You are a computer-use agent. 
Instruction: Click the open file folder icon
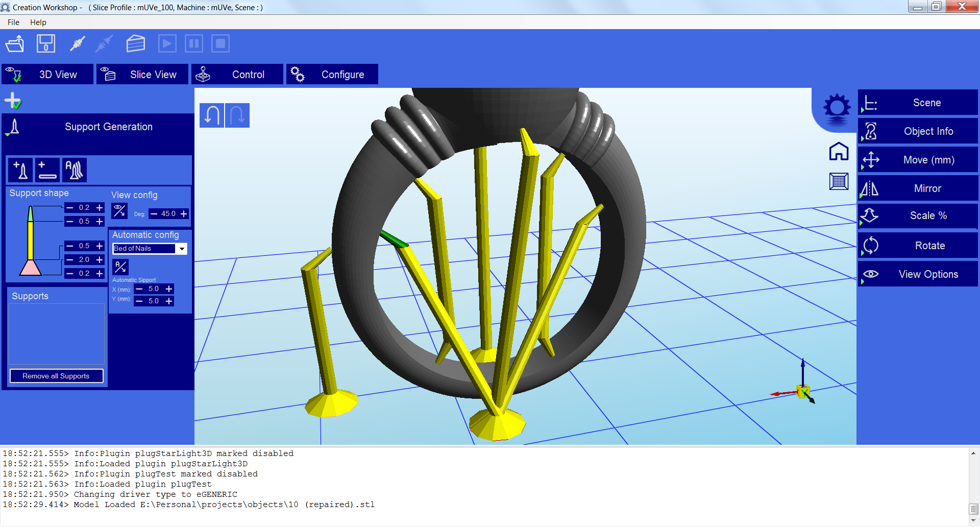point(15,44)
